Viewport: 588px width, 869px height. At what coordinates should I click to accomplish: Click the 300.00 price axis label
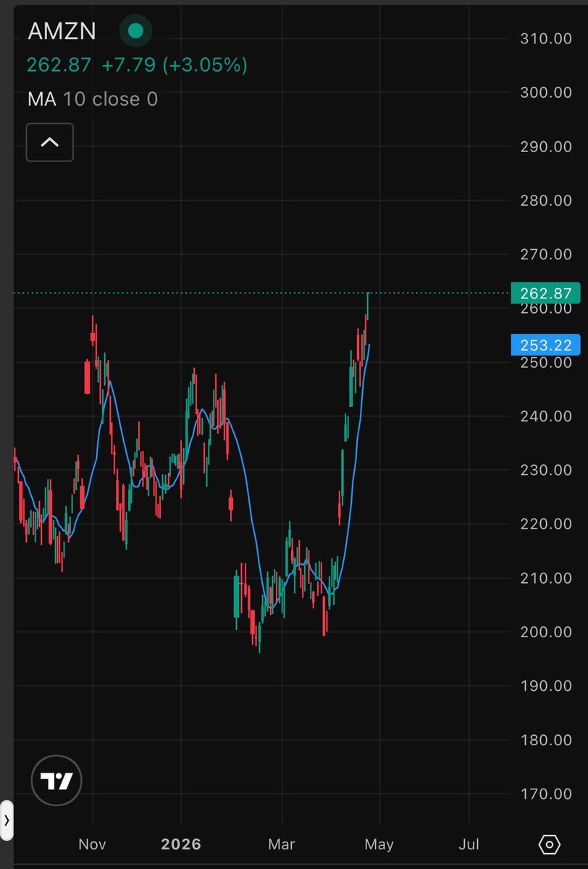(x=546, y=92)
